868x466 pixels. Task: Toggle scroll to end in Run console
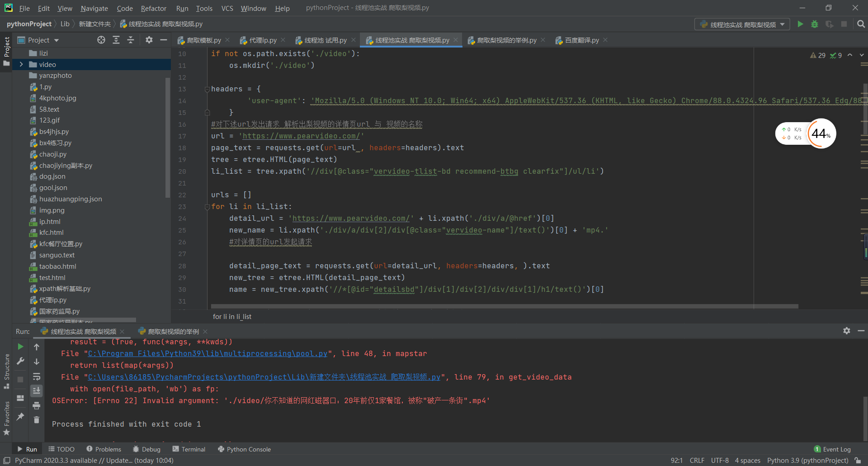click(37, 390)
